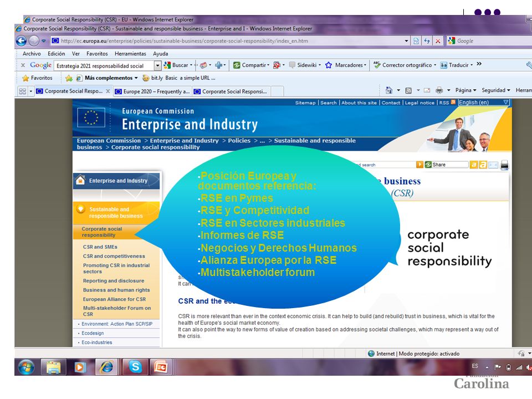Open Windows Start button
The width and height of the screenshot is (532, 399).
pos(27,367)
